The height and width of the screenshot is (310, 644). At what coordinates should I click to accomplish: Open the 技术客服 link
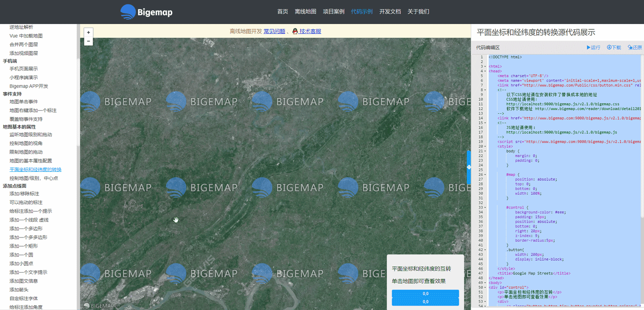coord(310,31)
